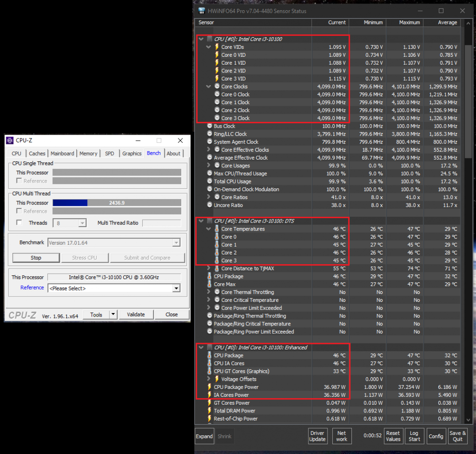476x454 pixels.
Task: Click the clock icon beside Bus Clock
Action: (x=210, y=126)
